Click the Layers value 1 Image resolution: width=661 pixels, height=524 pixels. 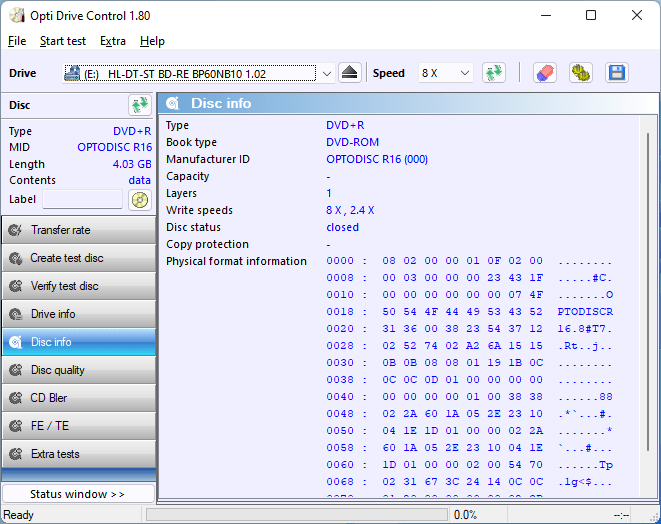point(329,193)
